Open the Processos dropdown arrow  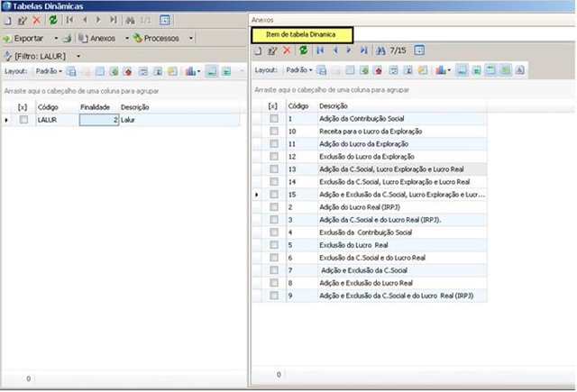(190, 38)
